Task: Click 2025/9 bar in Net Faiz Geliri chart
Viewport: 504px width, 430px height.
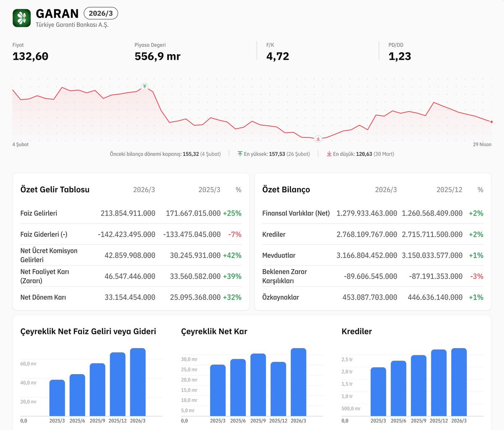Action: coord(97,390)
